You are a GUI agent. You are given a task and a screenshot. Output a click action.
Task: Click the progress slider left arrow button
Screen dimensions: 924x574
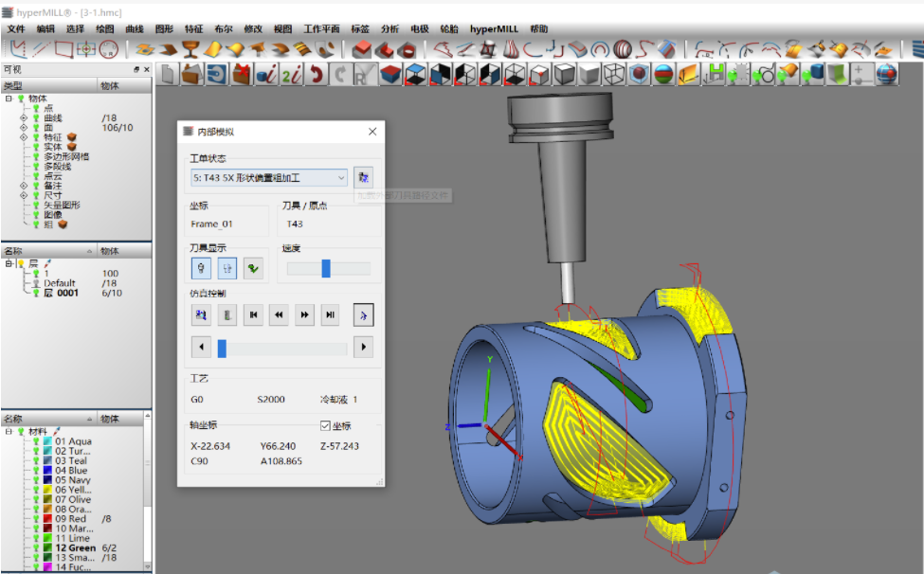(201, 347)
